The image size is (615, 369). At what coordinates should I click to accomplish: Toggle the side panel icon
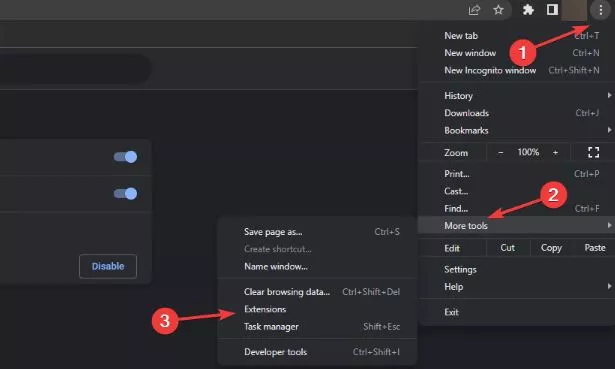[552, 10]
